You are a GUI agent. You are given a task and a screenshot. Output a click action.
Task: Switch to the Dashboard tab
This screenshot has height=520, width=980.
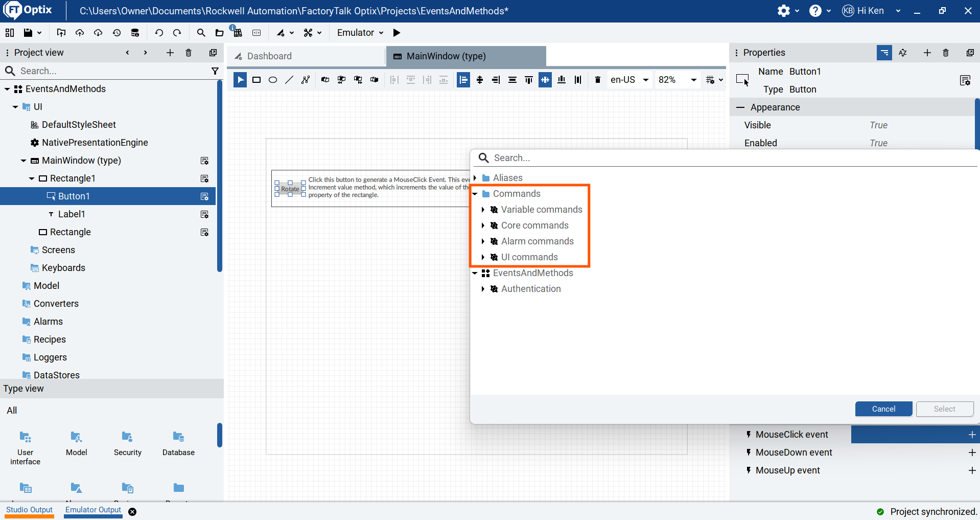pyautogui.click(x=307, y=56)
